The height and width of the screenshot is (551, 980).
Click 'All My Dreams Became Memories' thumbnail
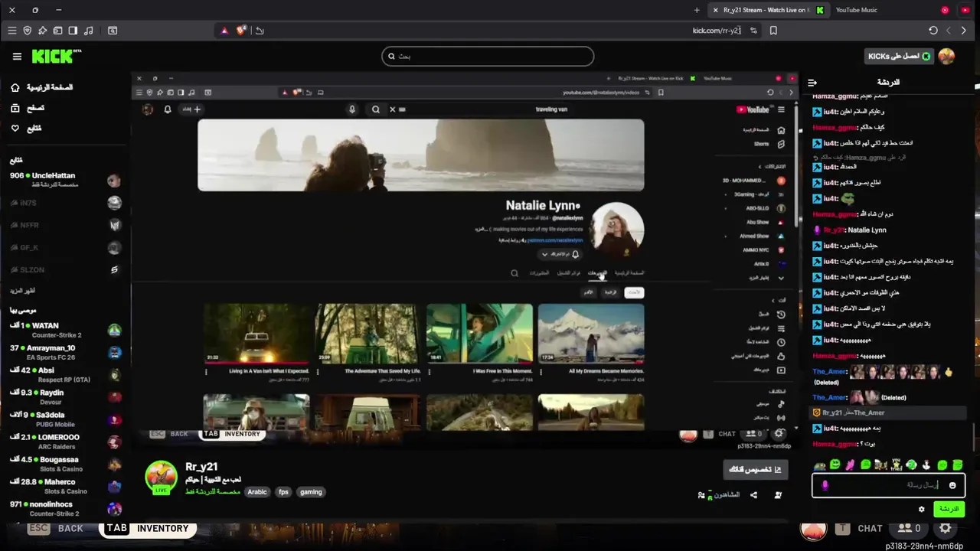point(591,333)
